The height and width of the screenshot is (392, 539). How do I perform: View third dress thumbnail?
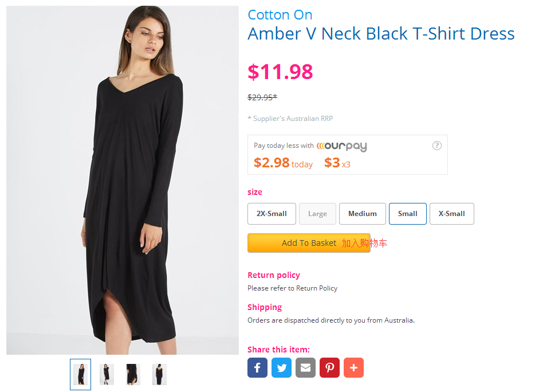[133, 374]
